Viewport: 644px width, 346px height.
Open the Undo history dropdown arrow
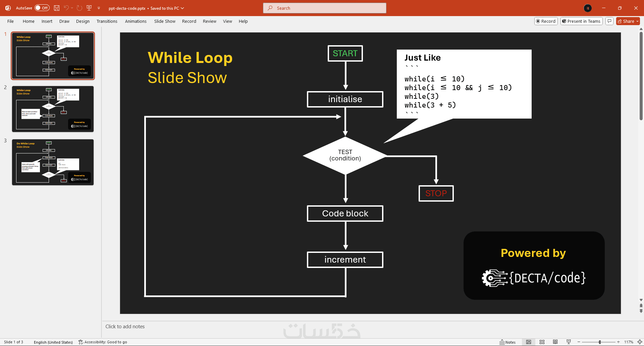coord(72,8)
